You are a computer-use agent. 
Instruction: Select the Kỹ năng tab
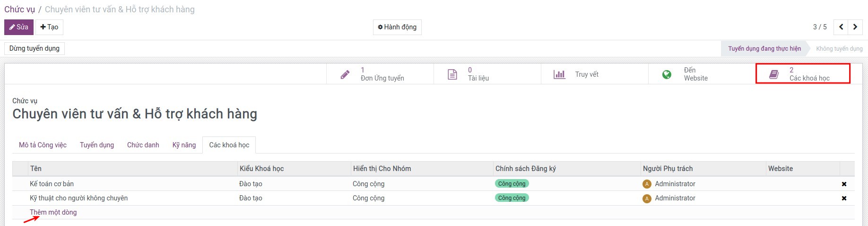pos(184,145)
